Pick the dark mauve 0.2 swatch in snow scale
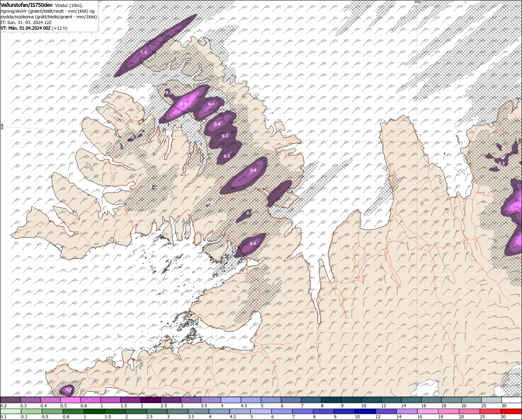 point(10,400)
